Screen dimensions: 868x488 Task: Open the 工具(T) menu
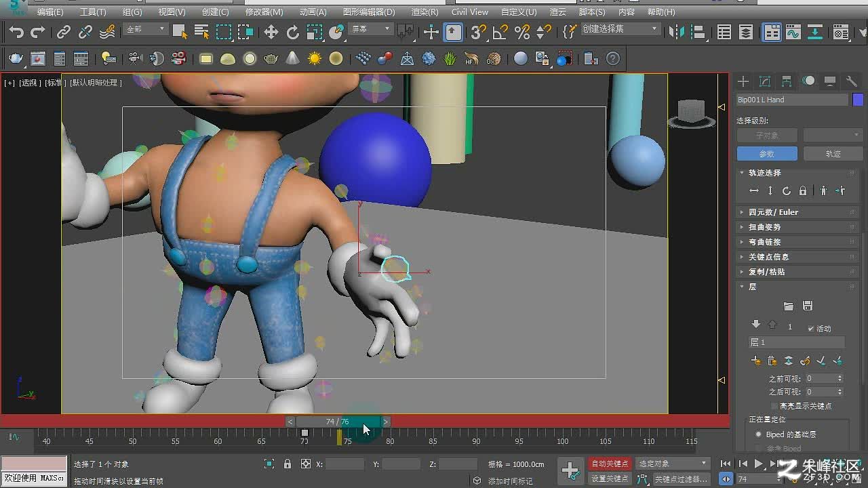tap(93, 12)
